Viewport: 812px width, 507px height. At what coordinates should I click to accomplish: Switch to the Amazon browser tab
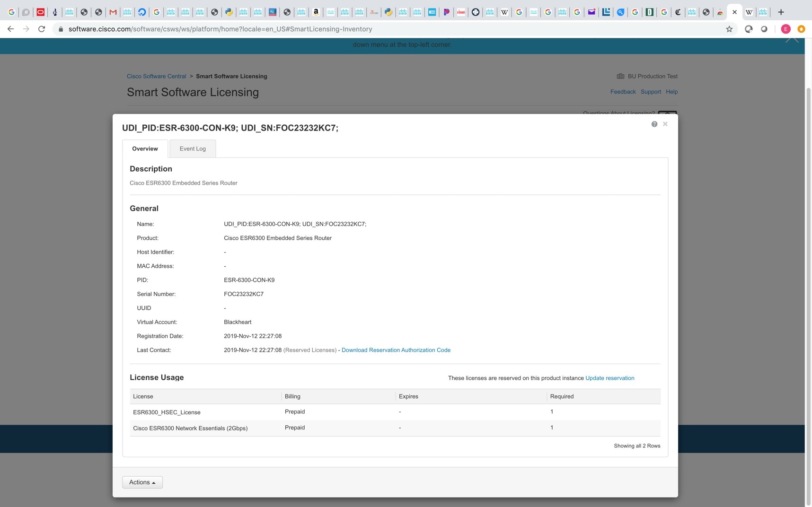pos(316,12)
